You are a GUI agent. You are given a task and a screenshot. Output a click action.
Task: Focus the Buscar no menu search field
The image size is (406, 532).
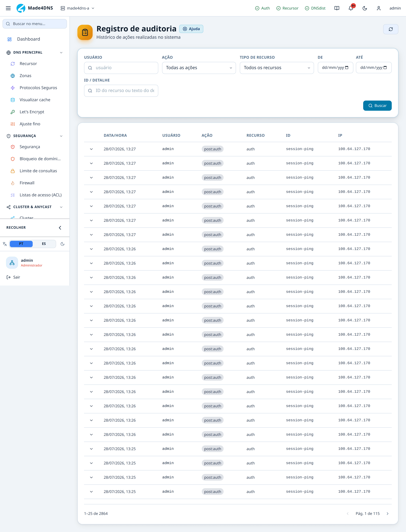coord(35,24)
